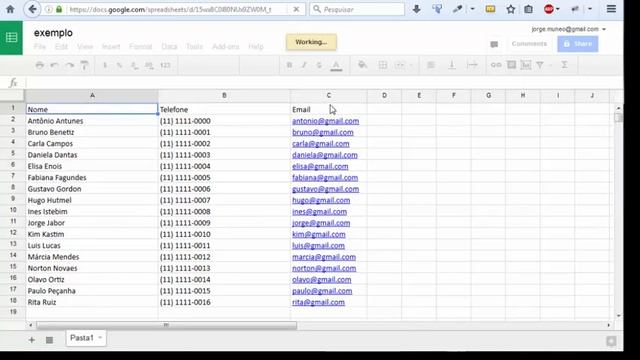Click the blue Share button
640x360 pixels.
tap(578, 44)
